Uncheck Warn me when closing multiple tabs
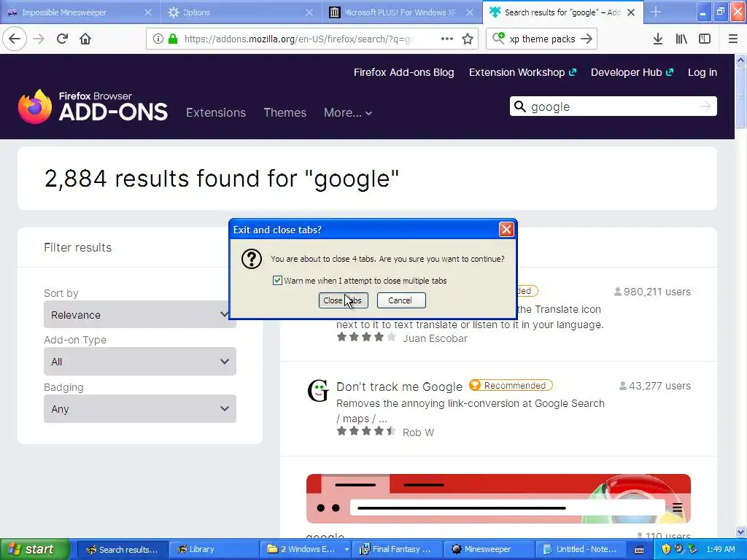This screenshot has height=560, width=747. coord(277,281)
